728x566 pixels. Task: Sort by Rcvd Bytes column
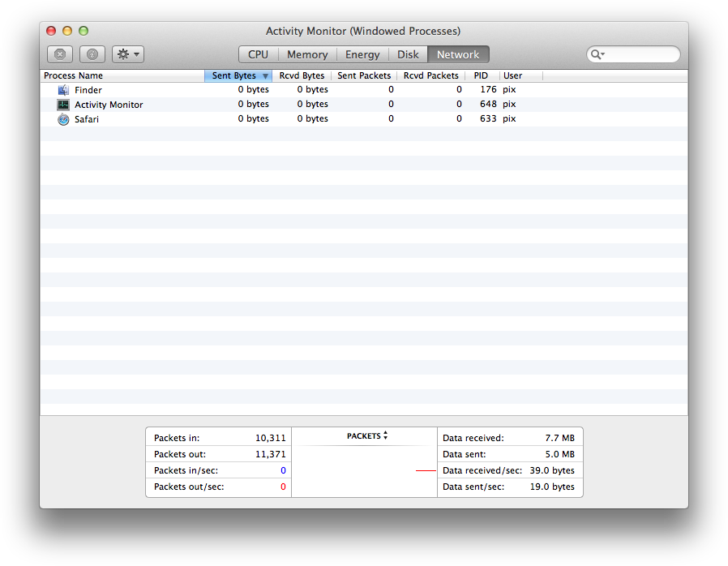(302, 75)
